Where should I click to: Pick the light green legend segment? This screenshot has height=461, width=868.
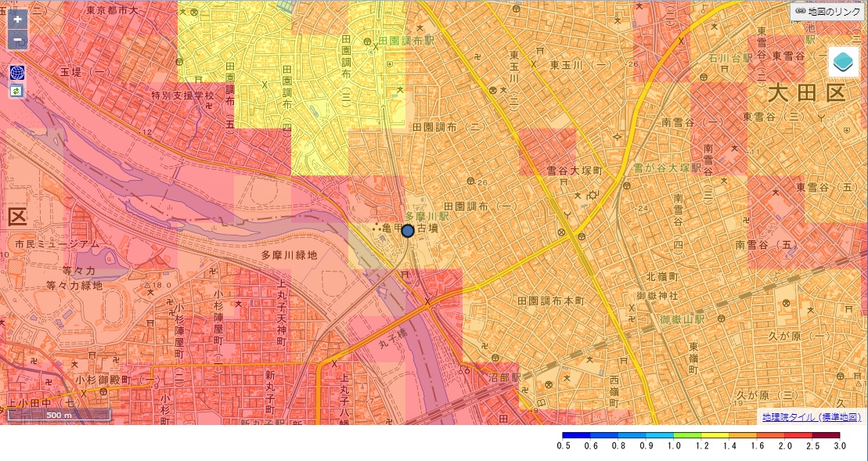(687, 435)
